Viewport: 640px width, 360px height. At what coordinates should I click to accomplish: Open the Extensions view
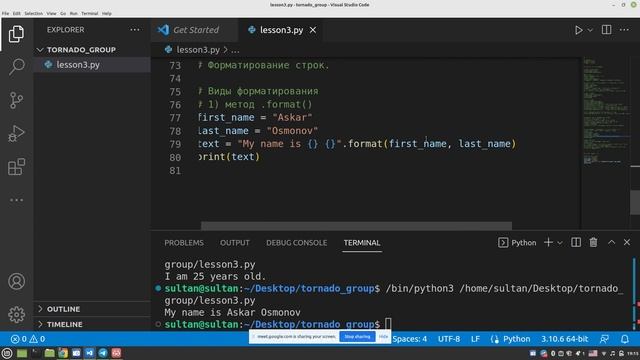(x=16, y=167)
